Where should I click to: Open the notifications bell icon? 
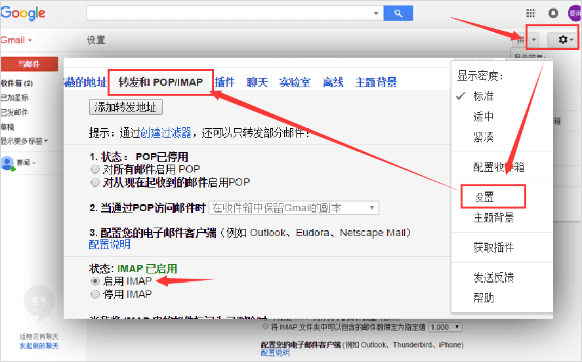coord(553,13)
